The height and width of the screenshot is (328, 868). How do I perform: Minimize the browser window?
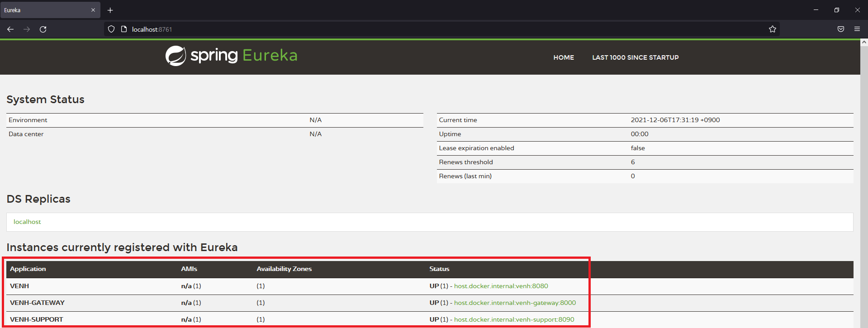coord(816,10)
